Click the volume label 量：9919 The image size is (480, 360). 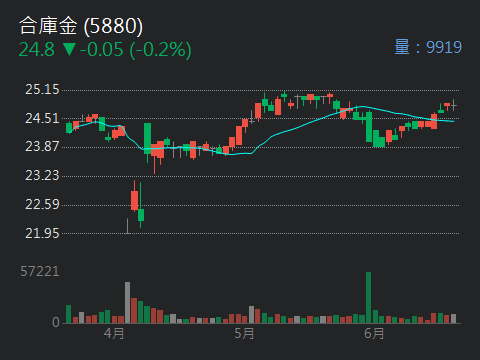click(x=428, y=47)
